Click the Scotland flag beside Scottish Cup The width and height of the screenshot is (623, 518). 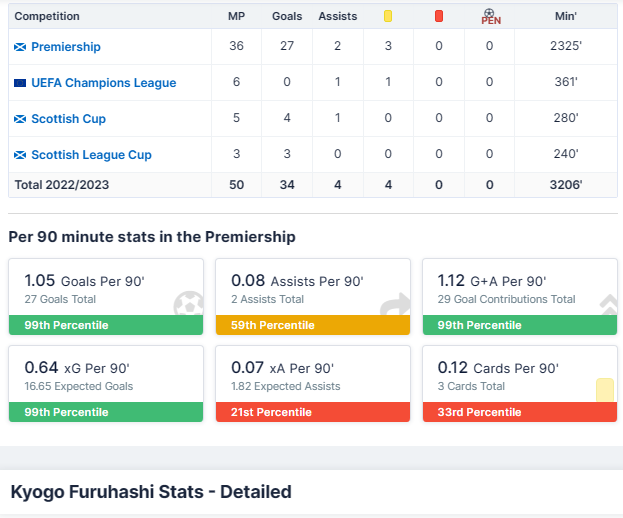pos(20,119)
